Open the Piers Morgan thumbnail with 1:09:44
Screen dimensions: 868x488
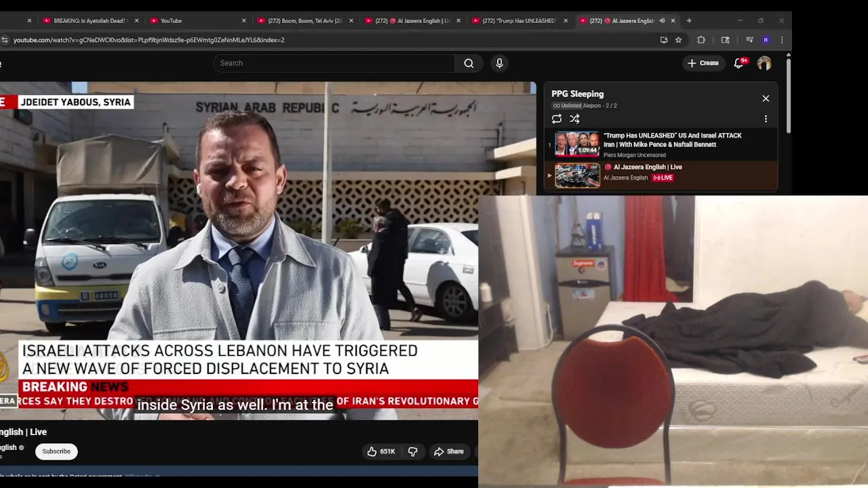pos(577,144)
